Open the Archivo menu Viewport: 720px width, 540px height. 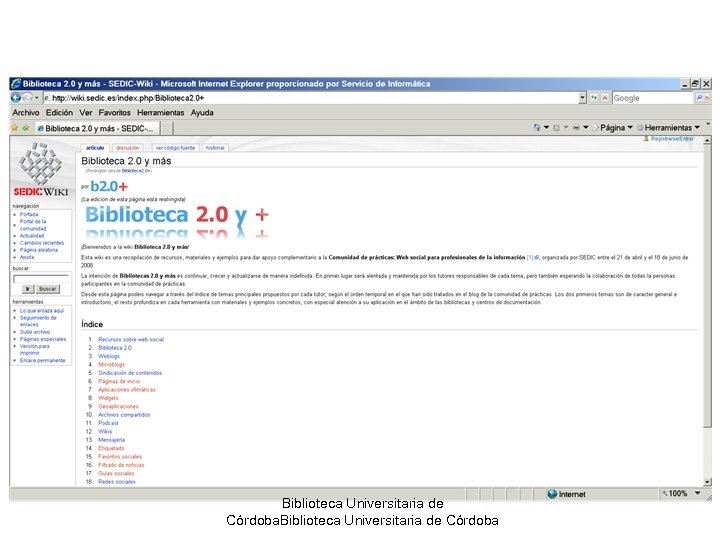[26, 112]
